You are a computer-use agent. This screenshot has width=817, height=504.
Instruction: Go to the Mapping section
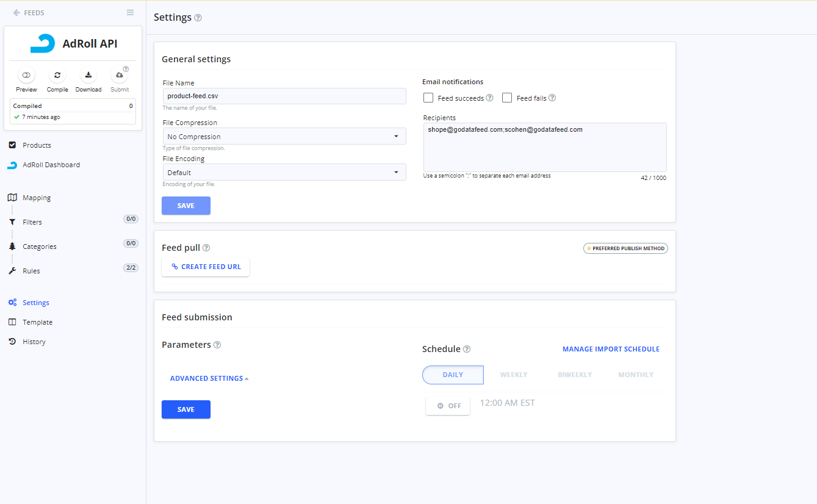point(37,198)
